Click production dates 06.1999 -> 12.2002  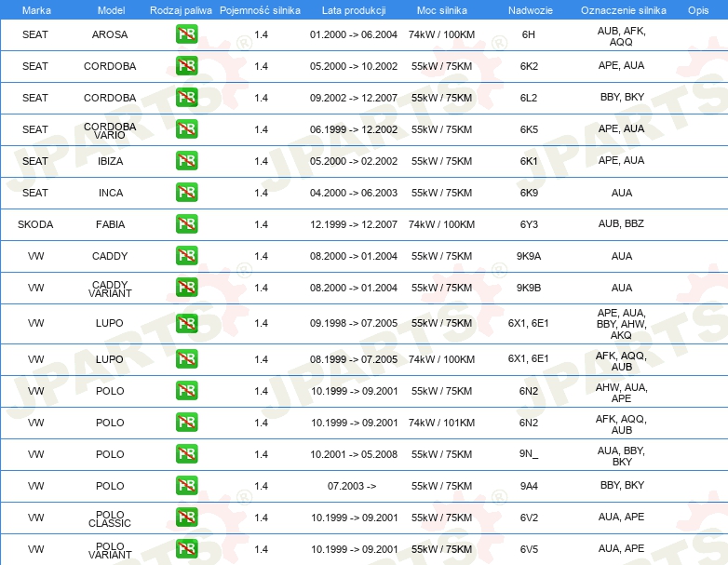point(354,129)
